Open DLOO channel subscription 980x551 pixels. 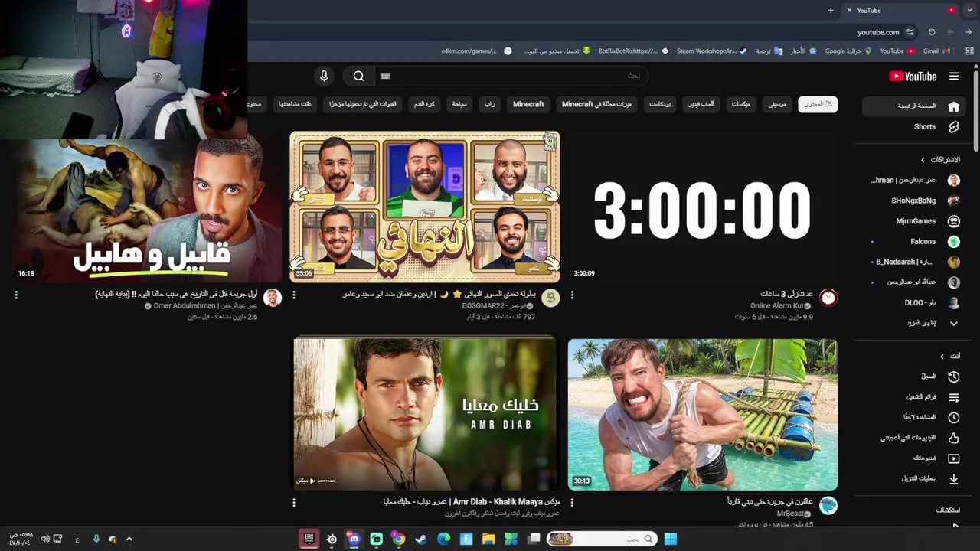tap(914, 302)
